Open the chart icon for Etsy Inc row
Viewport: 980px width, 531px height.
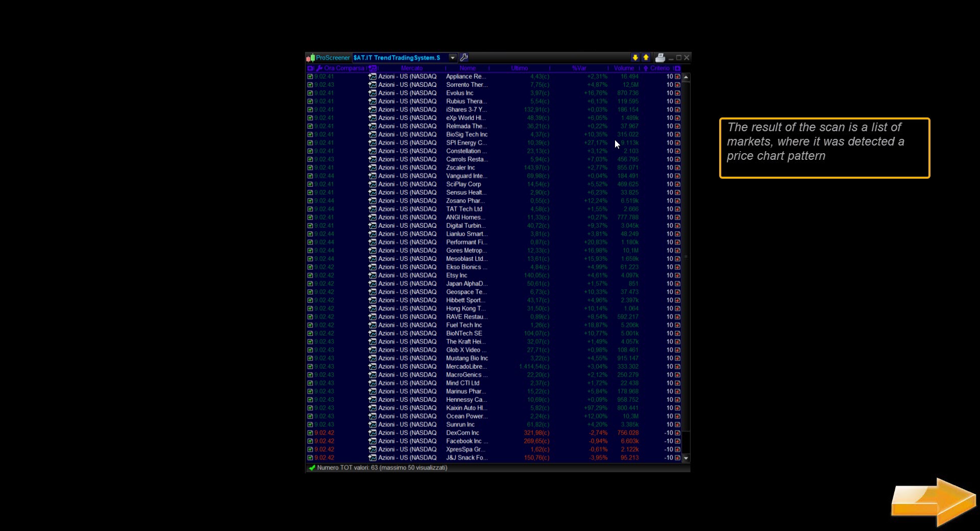coord(373,275)
